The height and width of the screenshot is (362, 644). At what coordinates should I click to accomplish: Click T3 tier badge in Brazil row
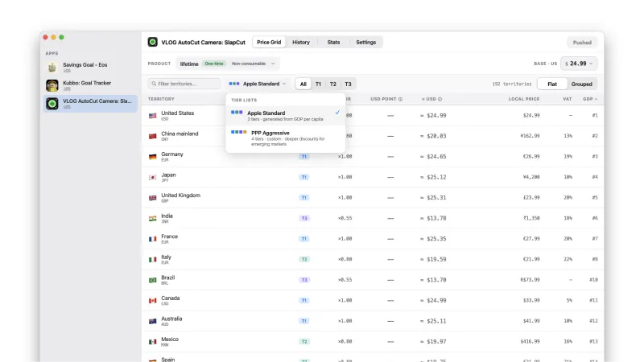coord(304,279)
